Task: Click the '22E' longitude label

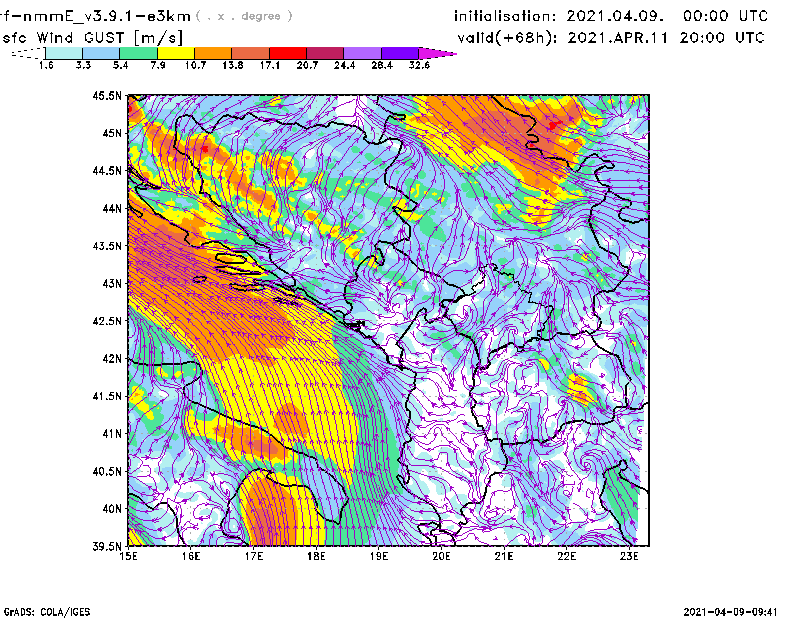Action: [x=566, y=556]
